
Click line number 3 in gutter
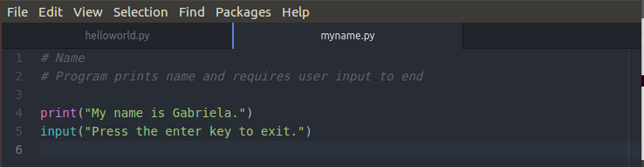[x=19, y=95]
